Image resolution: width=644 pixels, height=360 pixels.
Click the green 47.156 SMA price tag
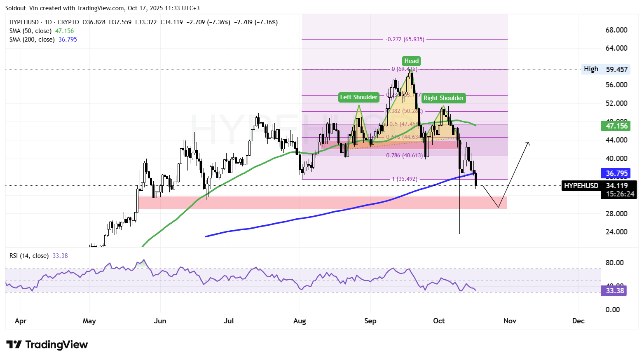(x=616, y=126)
